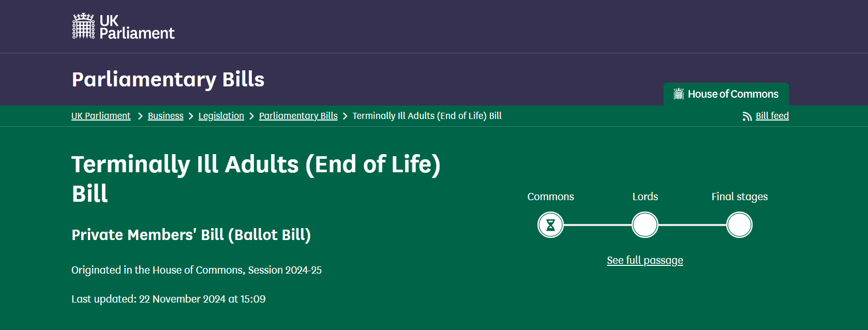This screenshot has width=868, height=330.
Task: Select the Final stages circle marker
Action: (739, 225)
